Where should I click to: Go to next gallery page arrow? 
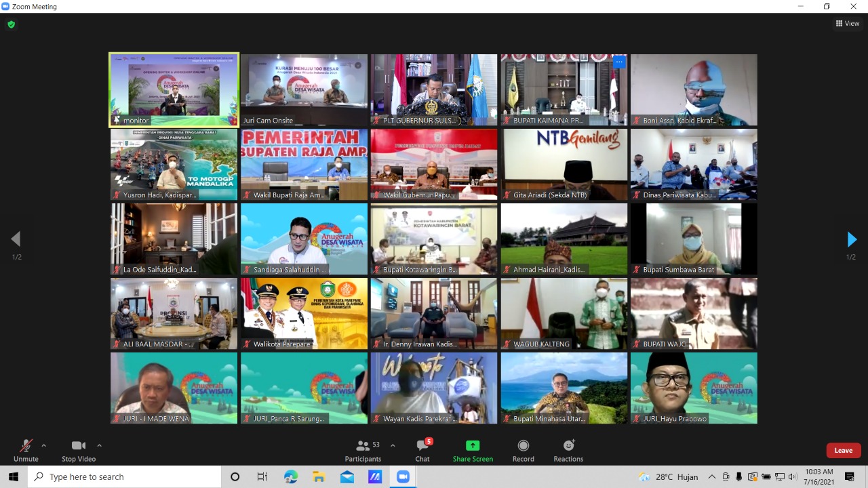[x=852, y=239]
